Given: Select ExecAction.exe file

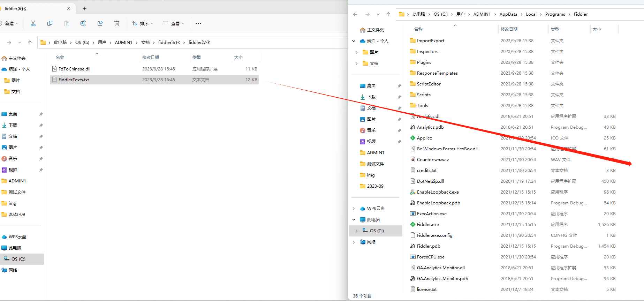Looking at the screenshot, I should pyautogui.click(x=432, y=214).
